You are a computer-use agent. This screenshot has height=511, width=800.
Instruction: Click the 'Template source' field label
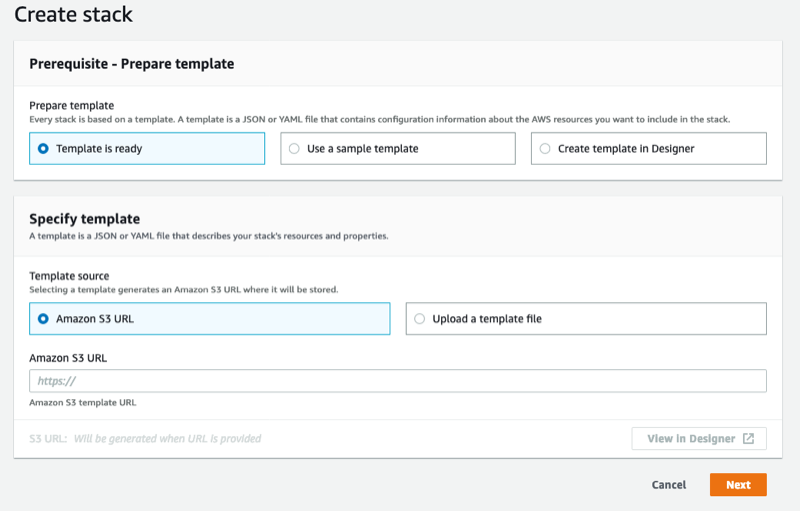[x=69, y=276]
